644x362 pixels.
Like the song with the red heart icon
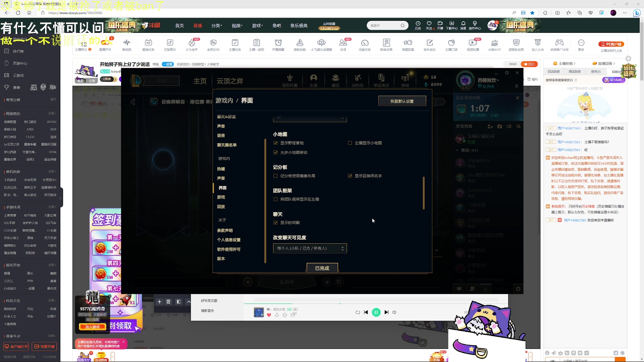(269, 315)
